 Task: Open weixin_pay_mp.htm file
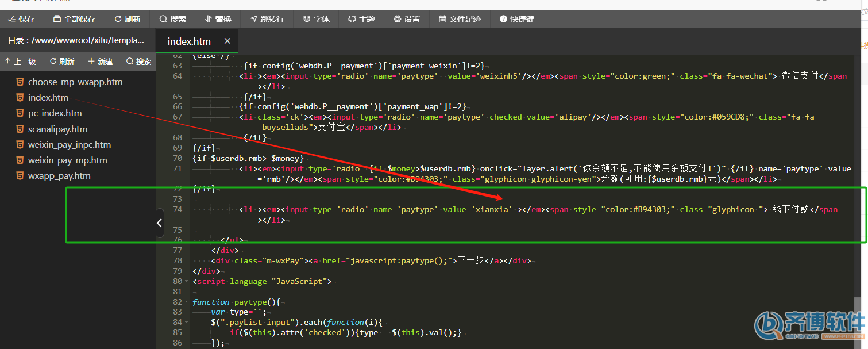(x=67, y=160)
